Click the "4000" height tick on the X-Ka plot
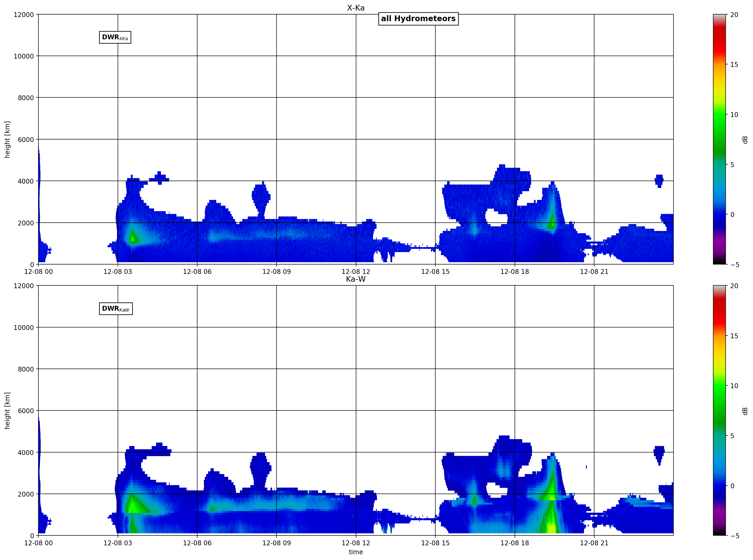The image size is (753, 560). tap(26, 181)
